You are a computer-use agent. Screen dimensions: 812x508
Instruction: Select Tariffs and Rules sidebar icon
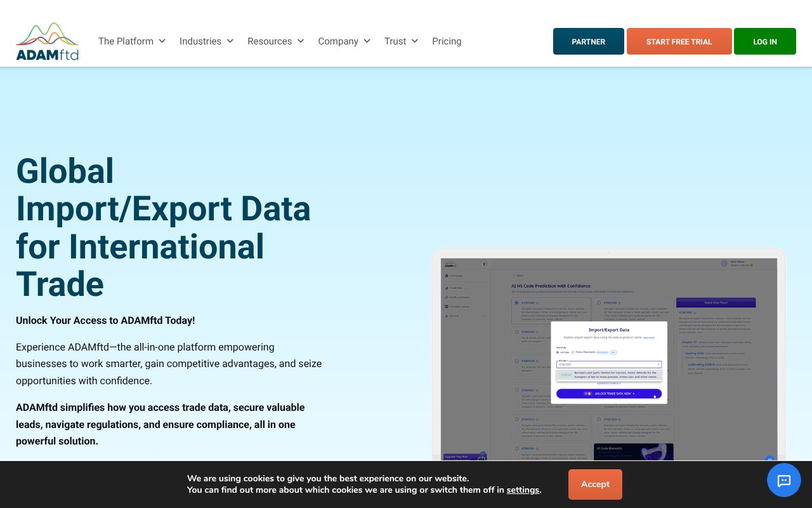tap(458, 297)
